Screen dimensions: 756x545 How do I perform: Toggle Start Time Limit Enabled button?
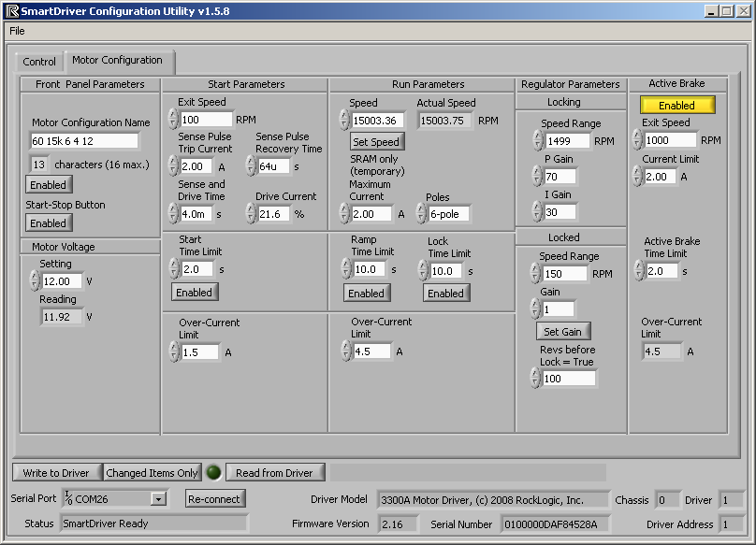[194, 293]
